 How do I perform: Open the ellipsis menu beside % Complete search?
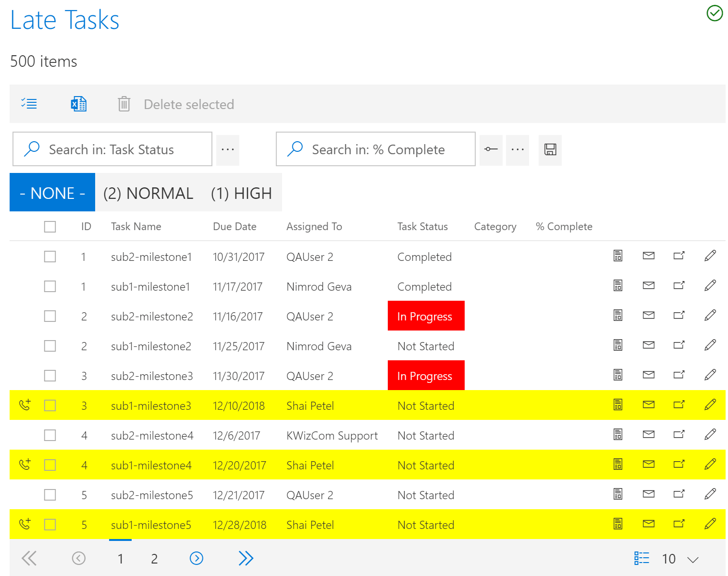click(x=518, y=150)
